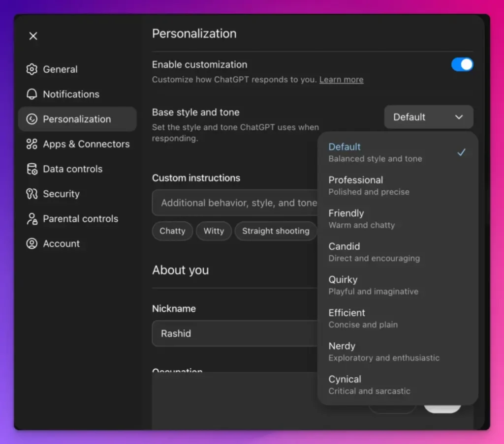Open Account settings via its icon
The height and width of the screenshot is (444, 504).
pos(32,243)
